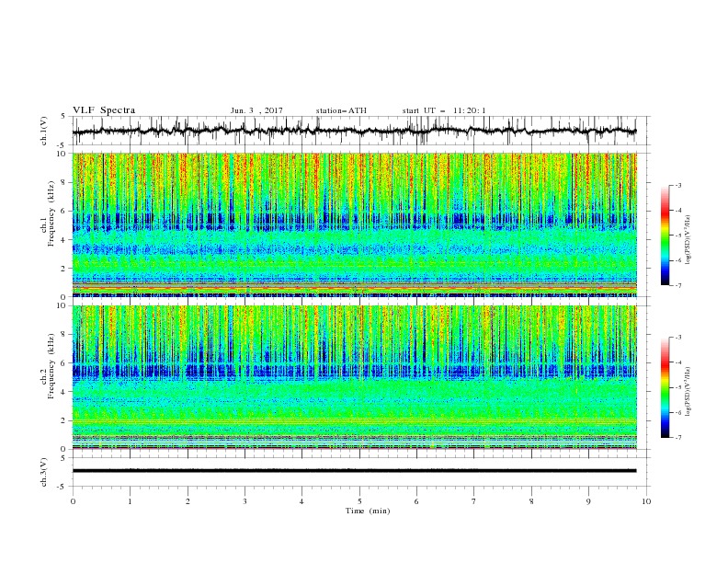Click the "-3" tick on ch.2 color bar
Viewport: 728px width, 563px height.
pyautogui.click(x=678, y=338)
